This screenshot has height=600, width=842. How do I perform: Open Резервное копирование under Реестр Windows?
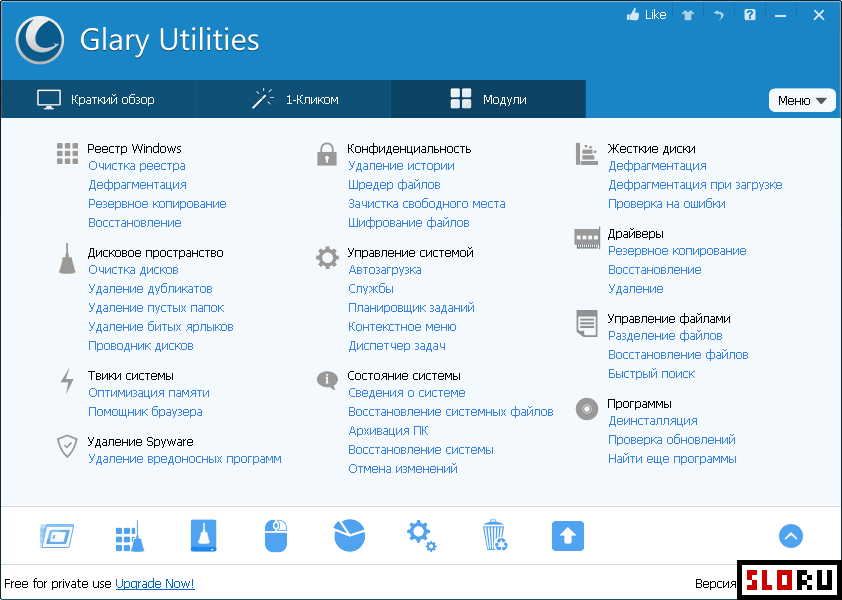[x=157, y=204]
